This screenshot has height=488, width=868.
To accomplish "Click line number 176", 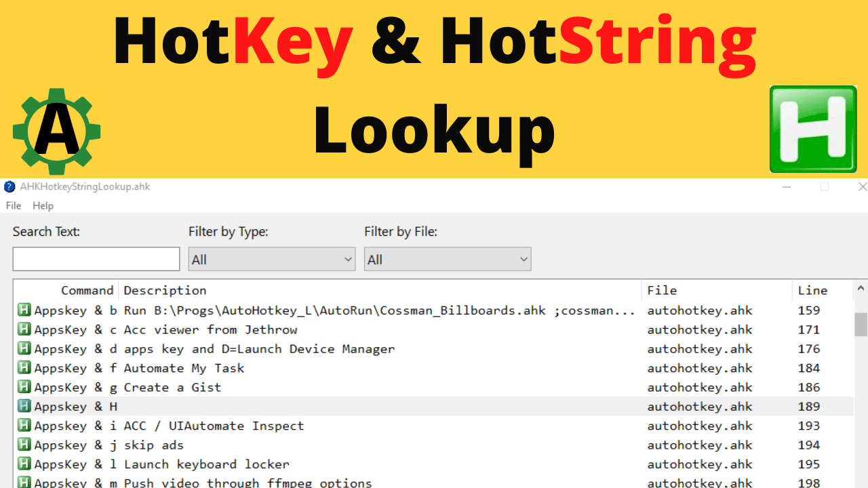I will point(809,349).
